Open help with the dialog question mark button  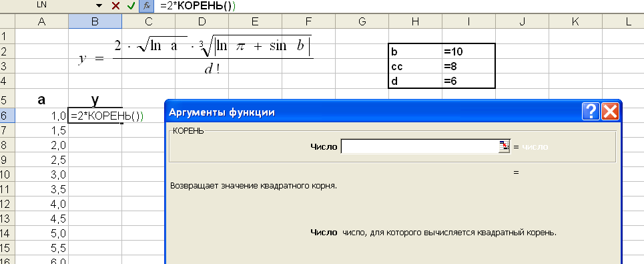[x=591, y=112]
